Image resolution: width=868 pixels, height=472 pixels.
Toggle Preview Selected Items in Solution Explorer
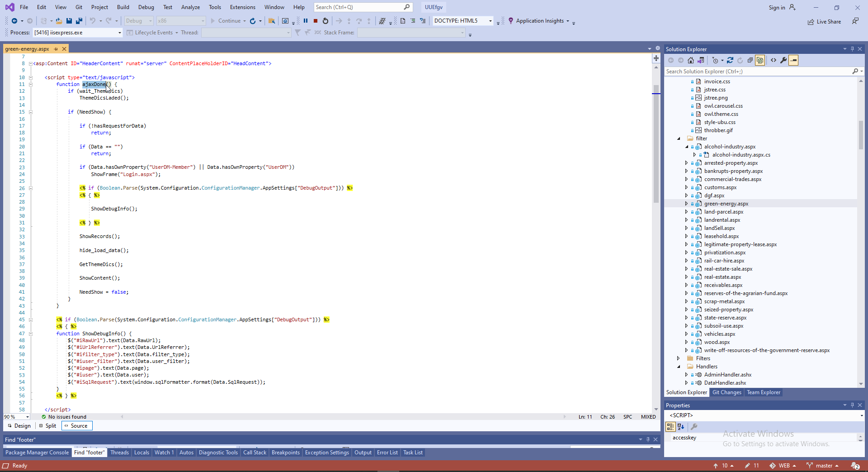point(793,60)
